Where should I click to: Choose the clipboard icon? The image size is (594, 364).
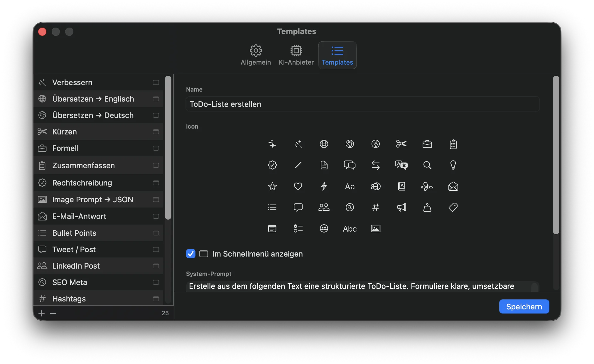point(453,144)
